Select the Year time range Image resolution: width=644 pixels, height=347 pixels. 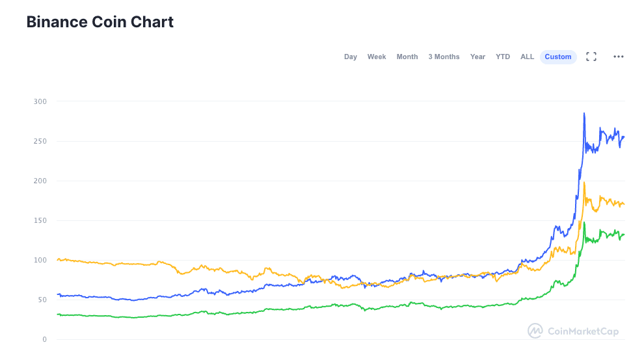click(477, 57)
